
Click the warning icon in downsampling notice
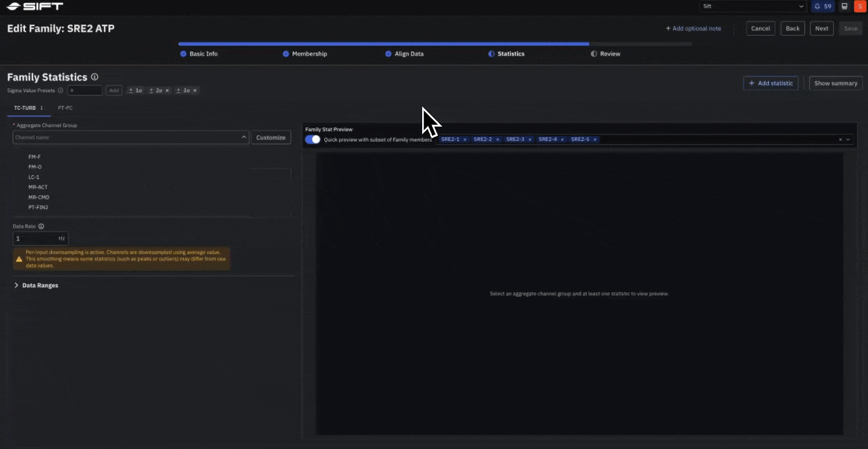[19, 259]
